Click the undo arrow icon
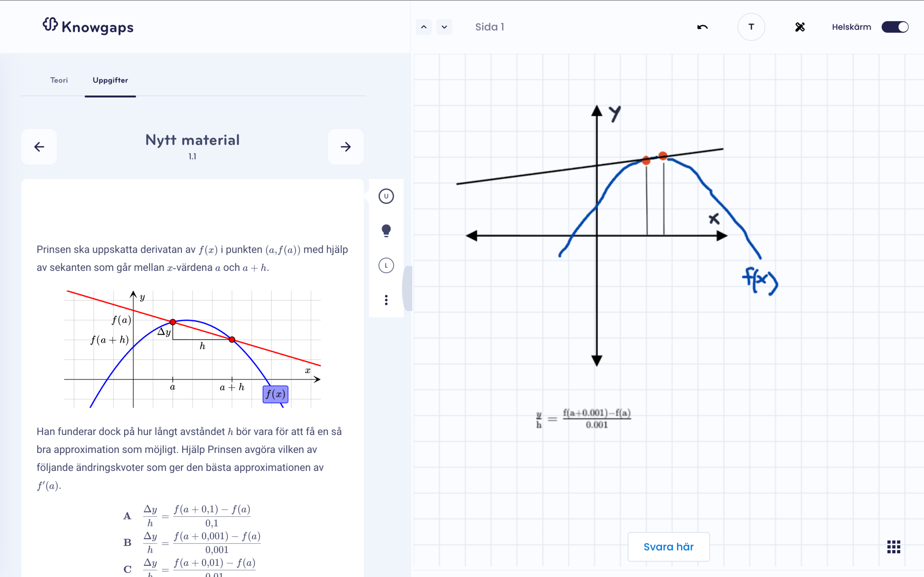 click(702, 27)
